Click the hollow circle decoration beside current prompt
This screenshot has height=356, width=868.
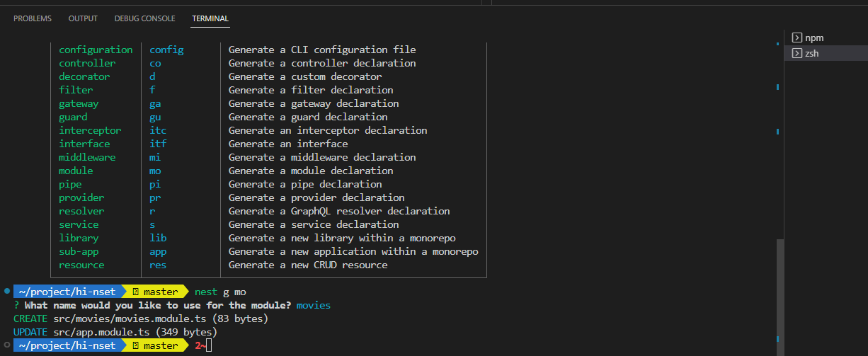tap(6, 345)
